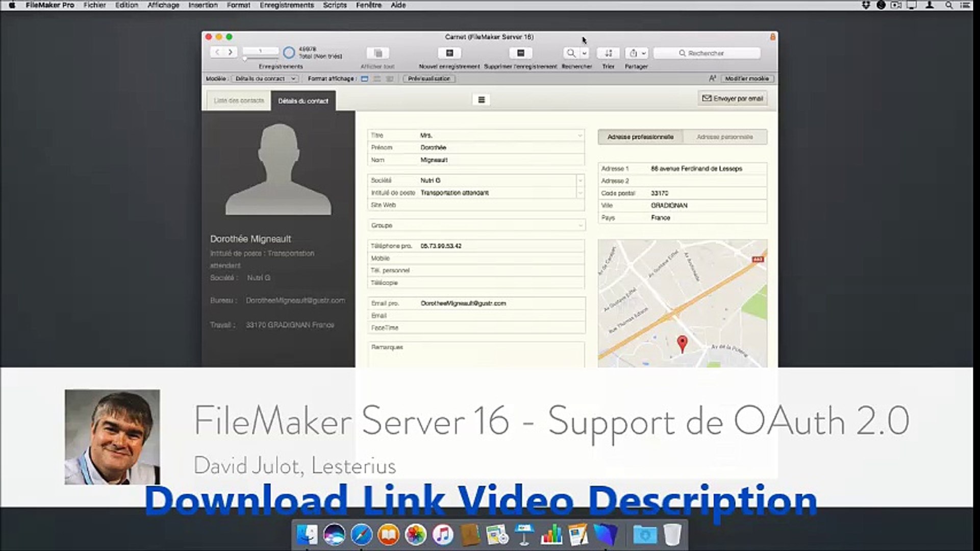Open Safari from the Dock

[x=361, y=535]
